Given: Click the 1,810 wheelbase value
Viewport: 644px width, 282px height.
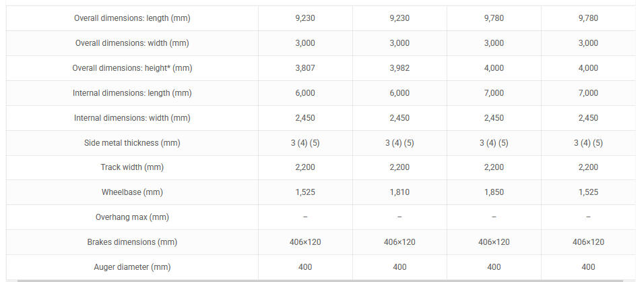Looking at the screenshot, I should pos(399,192).
